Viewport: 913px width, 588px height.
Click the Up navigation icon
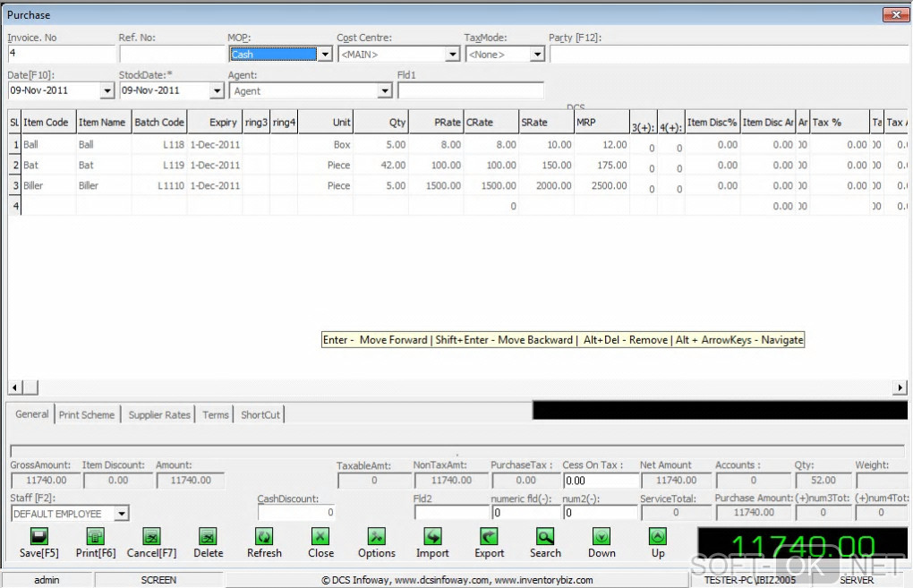tap(657, 535)
